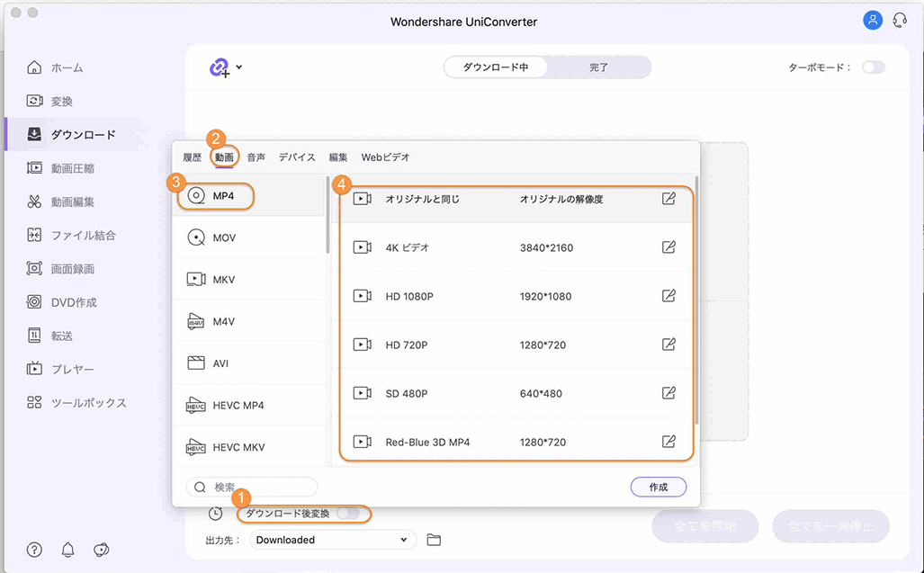Open the user account profile icon
This screenshot has height=573, width=924.
[x=872, y=20]
